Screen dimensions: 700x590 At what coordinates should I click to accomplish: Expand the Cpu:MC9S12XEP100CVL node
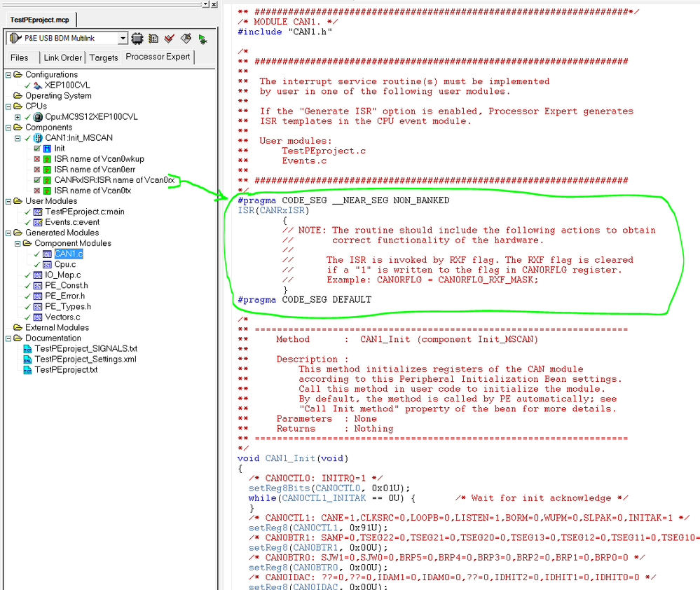pos(18,118)
